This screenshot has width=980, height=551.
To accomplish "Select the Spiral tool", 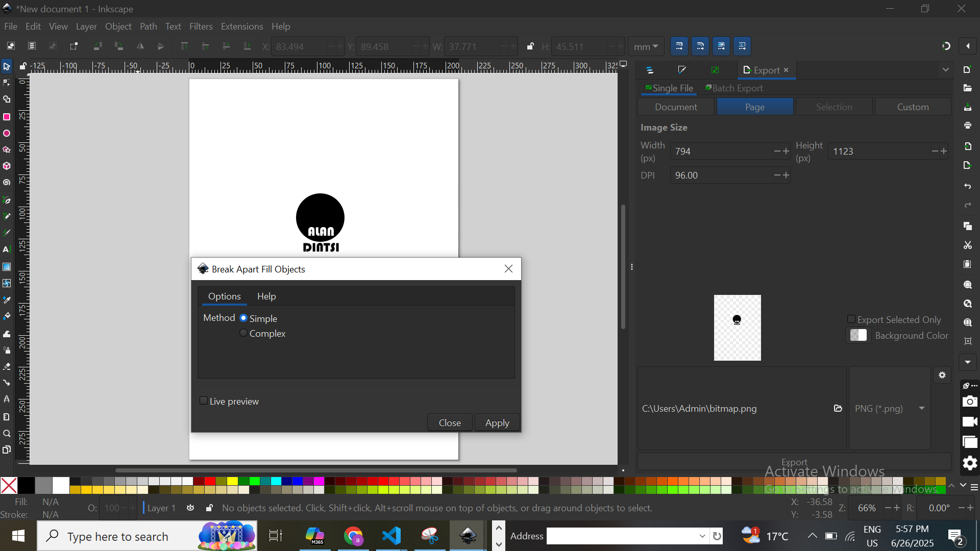I will point(7,183).
